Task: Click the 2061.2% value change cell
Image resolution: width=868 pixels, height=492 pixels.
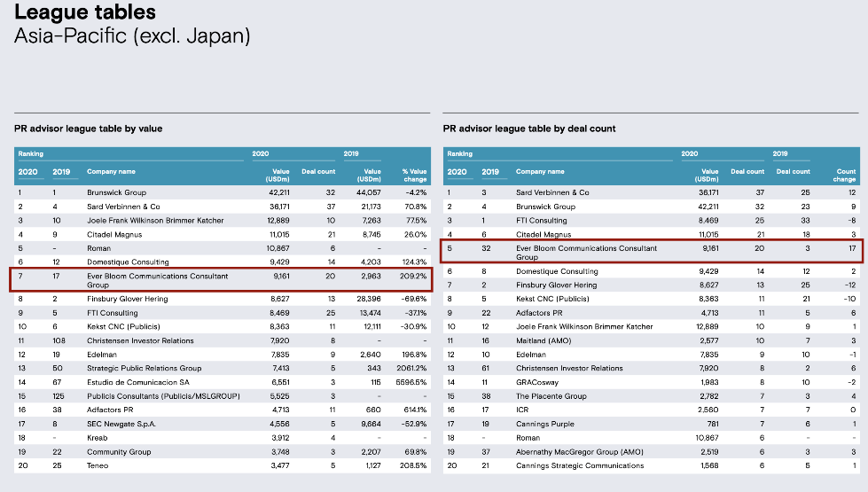Action: click(412, 369)
